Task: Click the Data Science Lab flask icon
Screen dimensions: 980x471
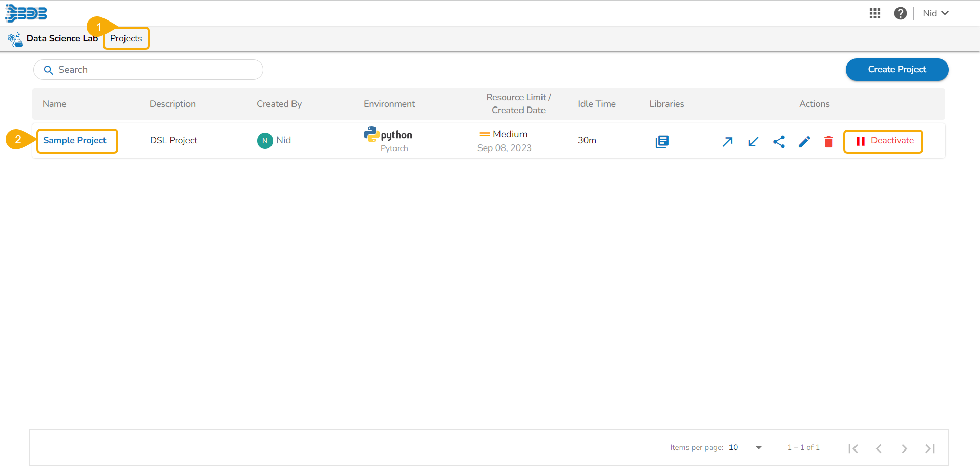Action: [15, 39]
